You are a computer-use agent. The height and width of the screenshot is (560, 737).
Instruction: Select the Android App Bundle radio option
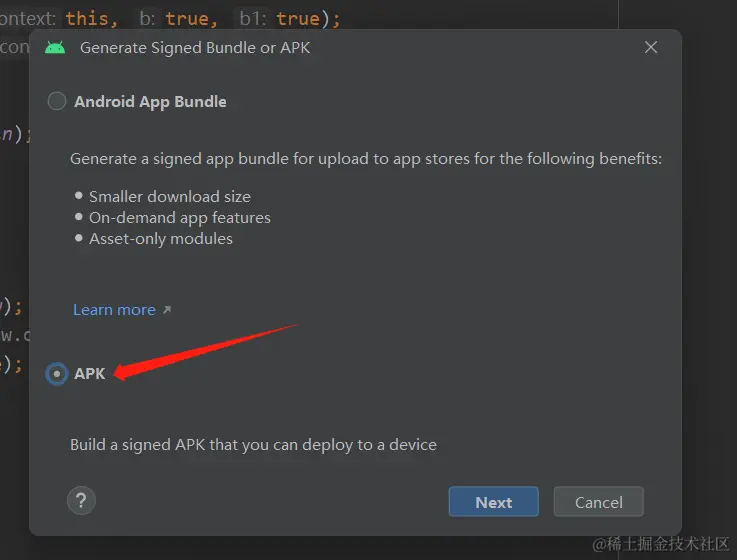pos(57,101)
